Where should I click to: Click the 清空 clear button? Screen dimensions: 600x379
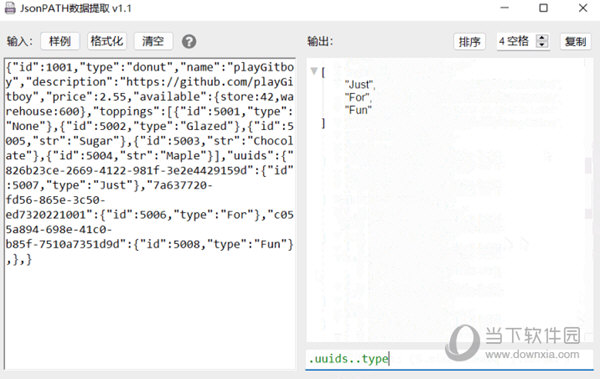[x=153, y=41]
